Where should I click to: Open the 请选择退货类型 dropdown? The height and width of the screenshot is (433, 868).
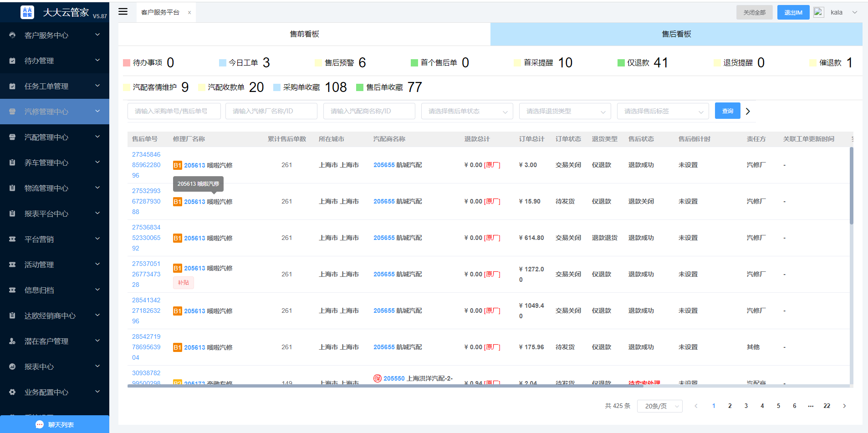pyautogui.click(x=565, y=111)
